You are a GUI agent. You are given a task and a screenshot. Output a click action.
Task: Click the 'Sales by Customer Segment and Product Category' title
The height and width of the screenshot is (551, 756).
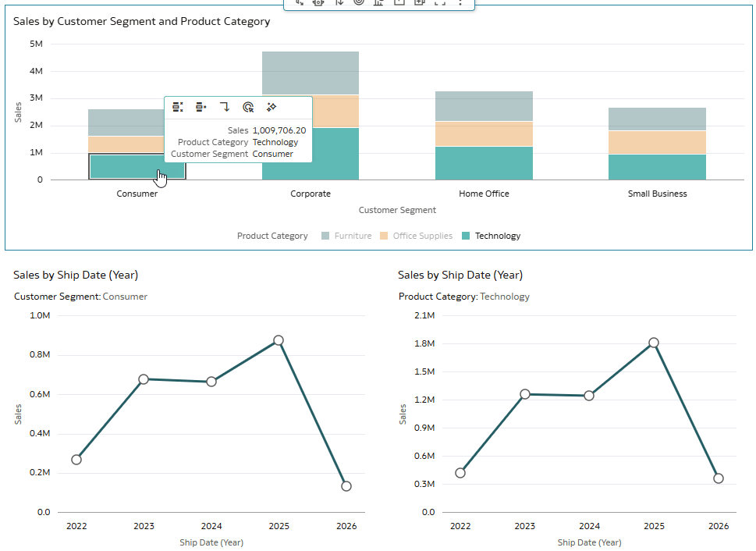[142, 22]
